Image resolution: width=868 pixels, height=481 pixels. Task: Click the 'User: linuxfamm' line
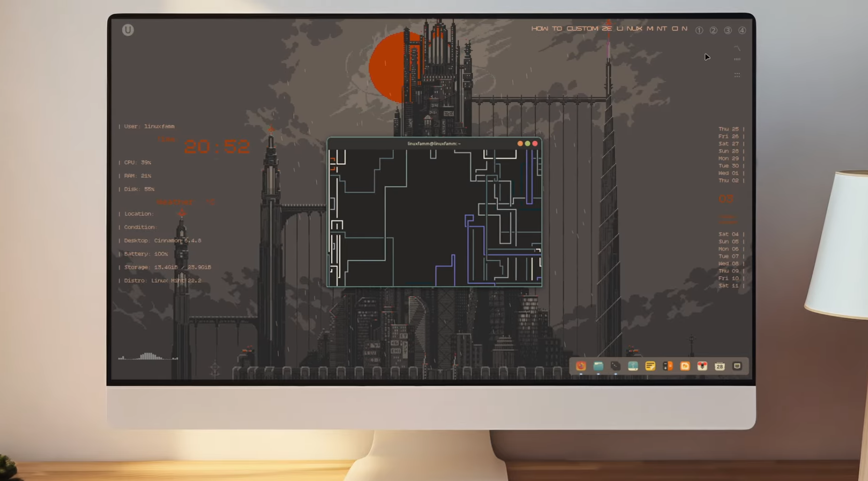pyautogui.click(x=147, y=127)
